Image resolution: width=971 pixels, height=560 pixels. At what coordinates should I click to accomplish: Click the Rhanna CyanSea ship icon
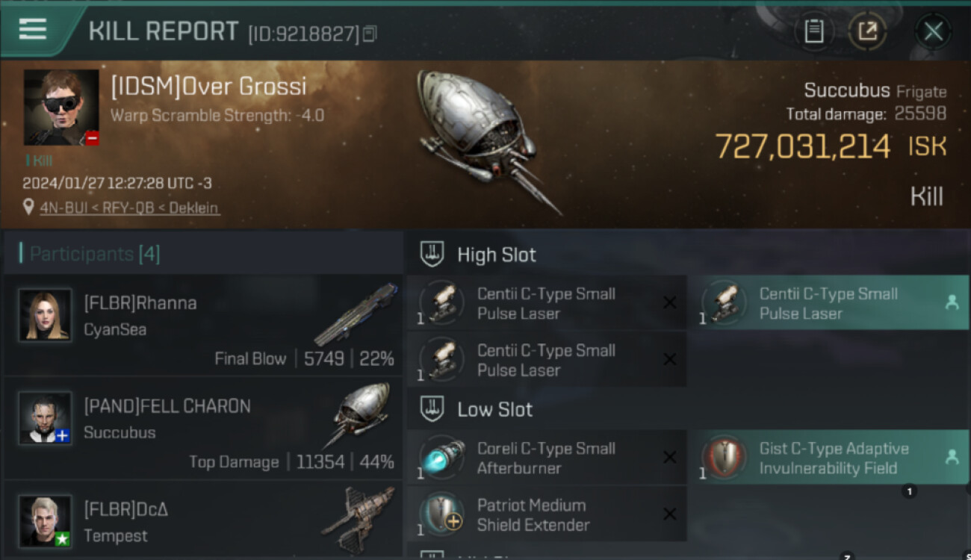pos(356,314)
